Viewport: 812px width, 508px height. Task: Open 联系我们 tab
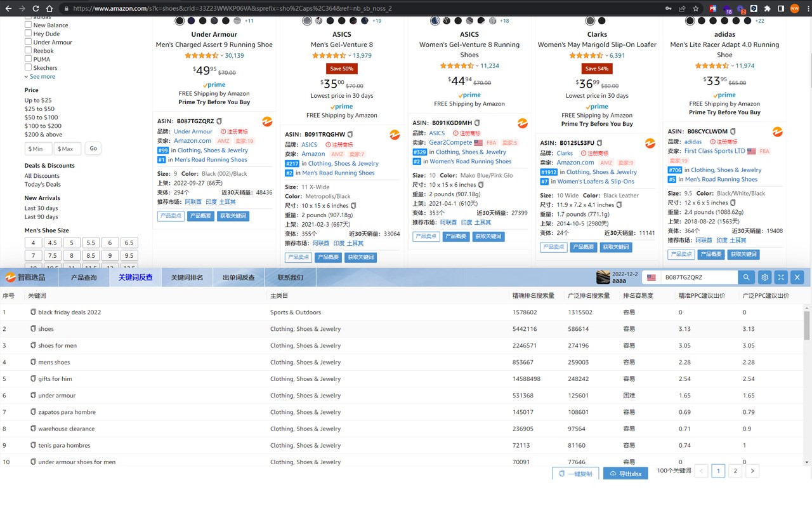[290, 277]
